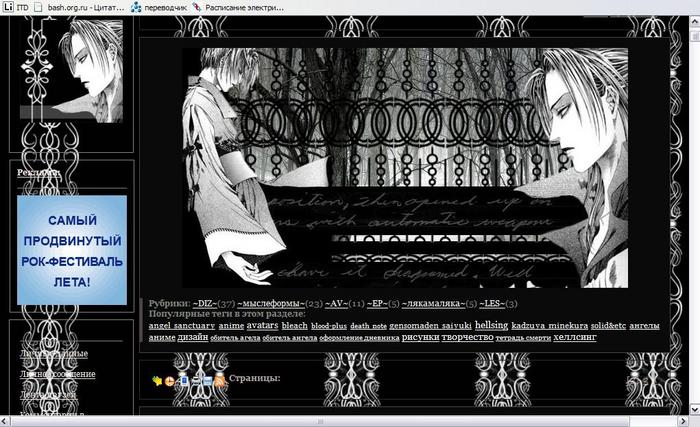Click the vertical scrollbar up arrow
The image size is (700, 427).
tap(695, 22)
